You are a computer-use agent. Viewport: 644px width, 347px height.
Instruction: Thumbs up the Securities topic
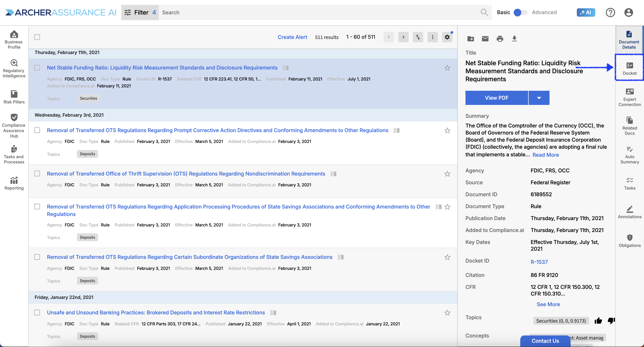click(x=598, y=321)
